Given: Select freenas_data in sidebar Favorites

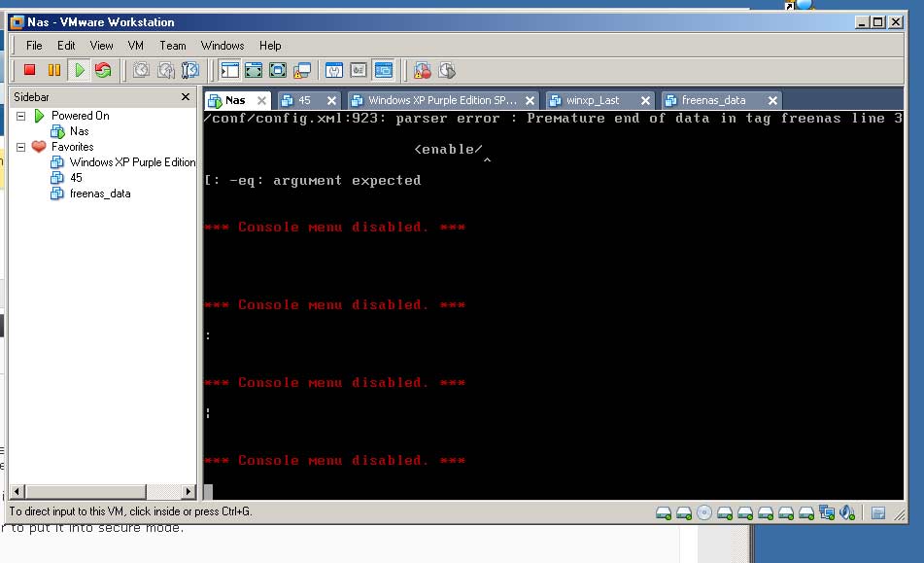Looking at the screenshot, I should point(100,194).
